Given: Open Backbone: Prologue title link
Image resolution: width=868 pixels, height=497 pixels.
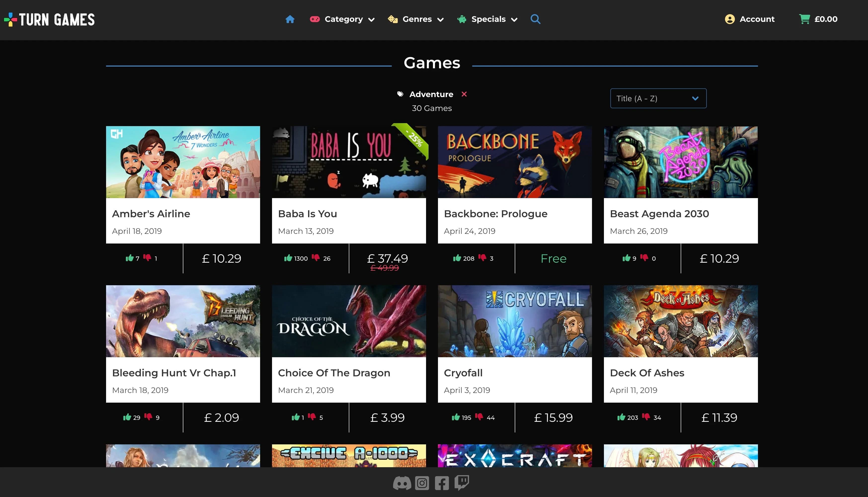Looking at the screenshot, I should [x=495, y=214].
